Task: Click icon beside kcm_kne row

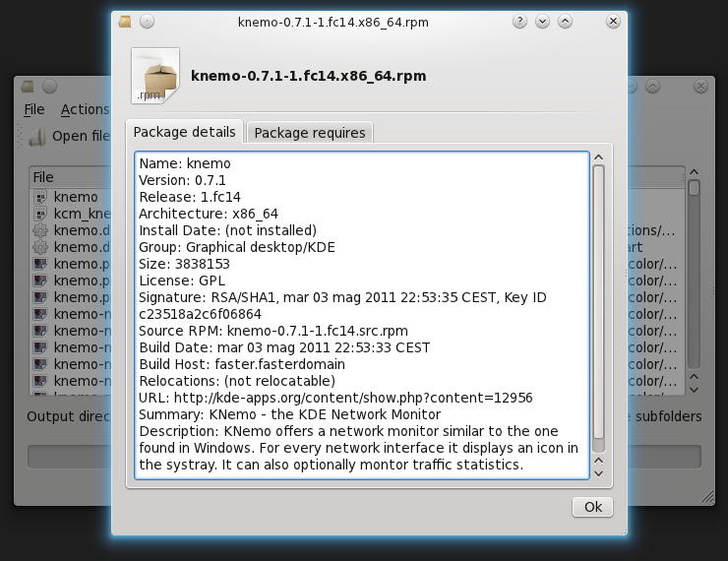Action: [40, 214]
